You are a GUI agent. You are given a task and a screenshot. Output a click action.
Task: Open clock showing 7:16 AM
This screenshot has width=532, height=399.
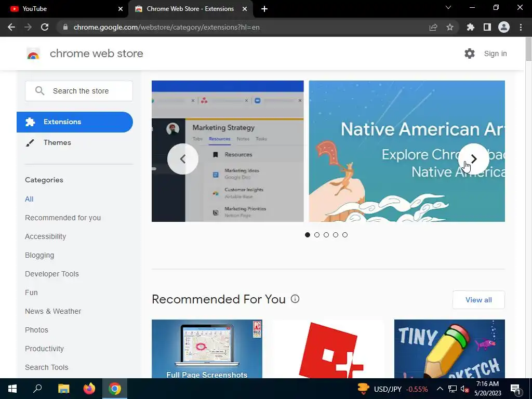coord(487,389)
